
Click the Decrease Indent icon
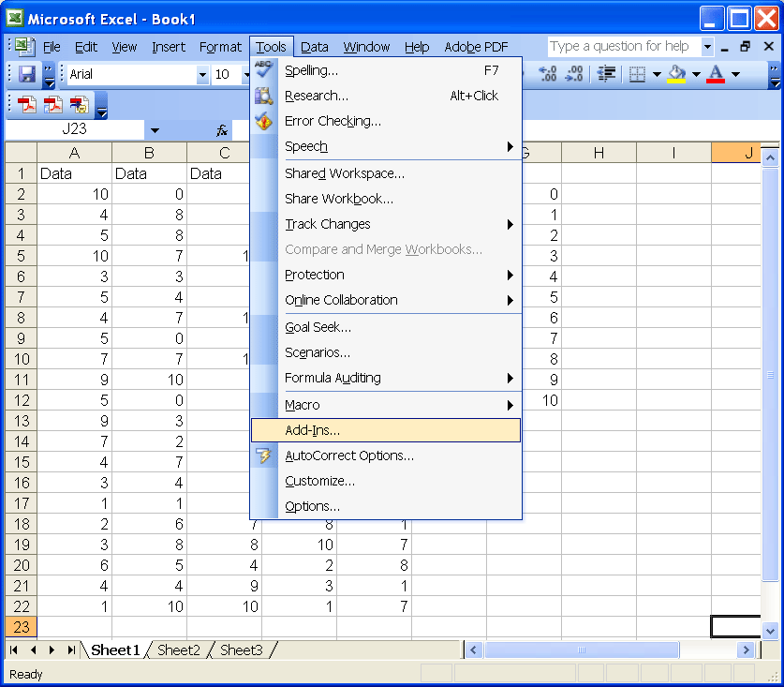[606, 74]
